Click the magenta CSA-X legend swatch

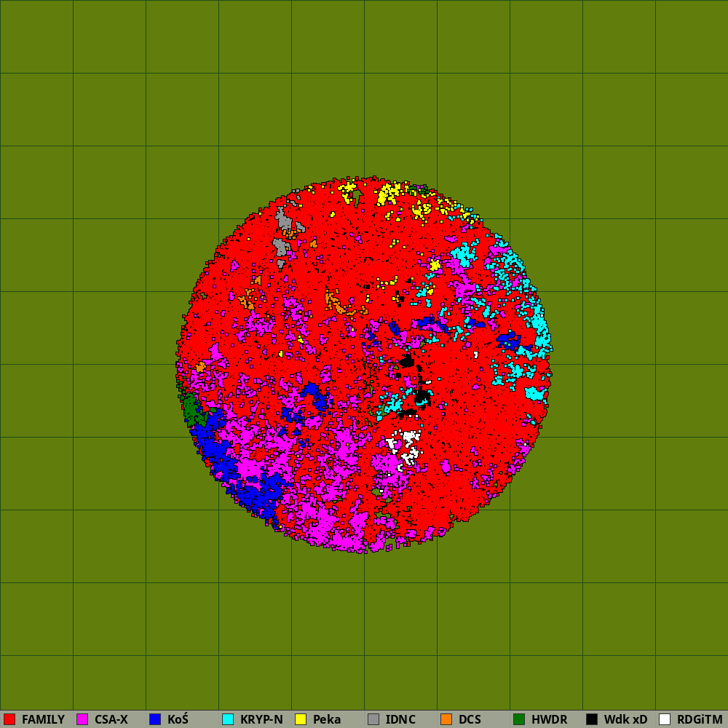[x=82, y=719]
